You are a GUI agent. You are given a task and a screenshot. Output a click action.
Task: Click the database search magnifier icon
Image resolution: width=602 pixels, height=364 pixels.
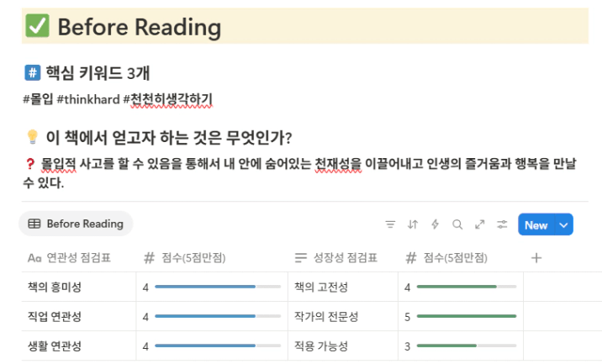457,224
